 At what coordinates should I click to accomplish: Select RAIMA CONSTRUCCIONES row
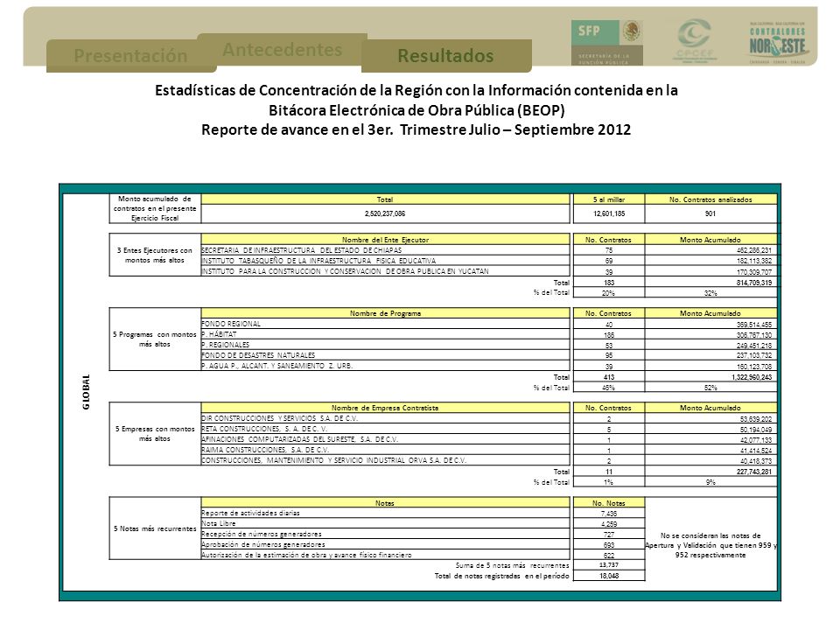coord(385,450)
